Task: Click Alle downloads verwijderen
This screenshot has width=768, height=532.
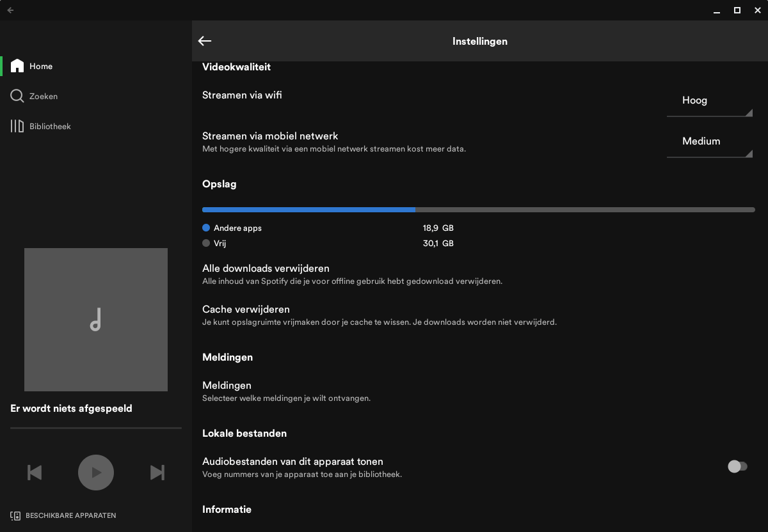Action: (479, 274)
